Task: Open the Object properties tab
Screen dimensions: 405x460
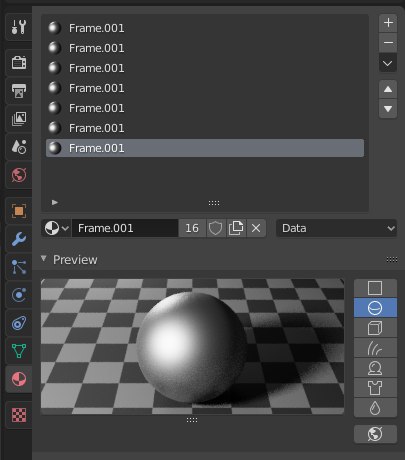Action: pyautogui.click(x=19, y=211)
